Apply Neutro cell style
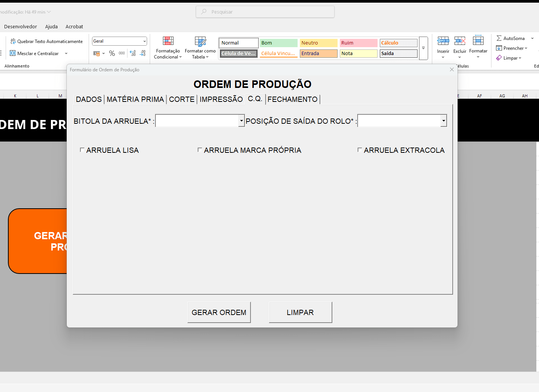This screenshot has height=392, width=539. pyautogui.click(x=319, y=43)
